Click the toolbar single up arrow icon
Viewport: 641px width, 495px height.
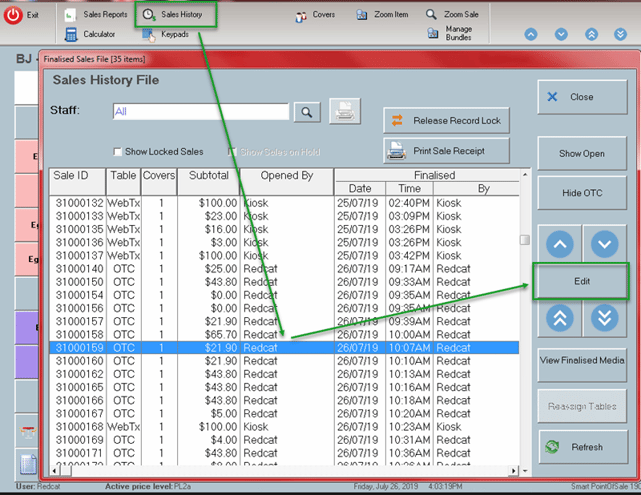click(x=531, y=34)
